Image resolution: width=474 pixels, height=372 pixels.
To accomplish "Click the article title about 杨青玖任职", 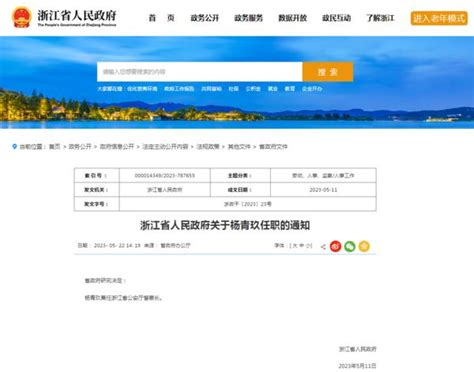I will coord(225,226).
